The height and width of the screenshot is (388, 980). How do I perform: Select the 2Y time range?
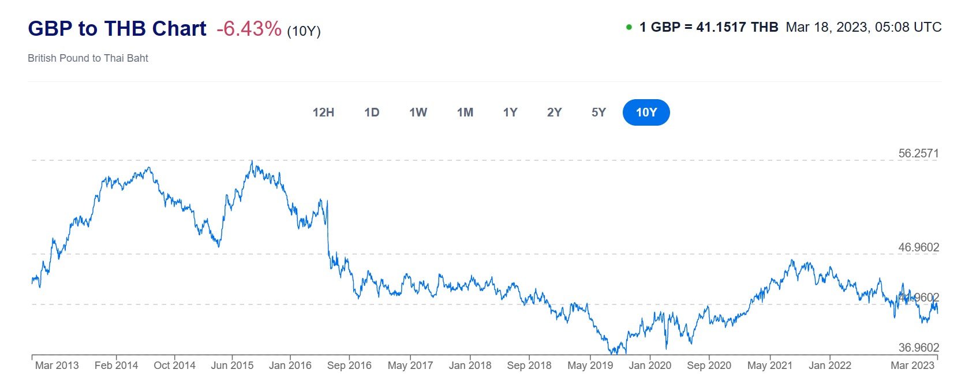[x=555, y=112]
